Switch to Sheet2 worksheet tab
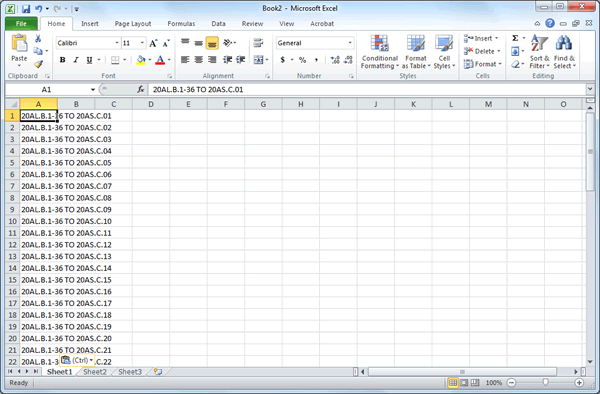 (x=95, y=372)
